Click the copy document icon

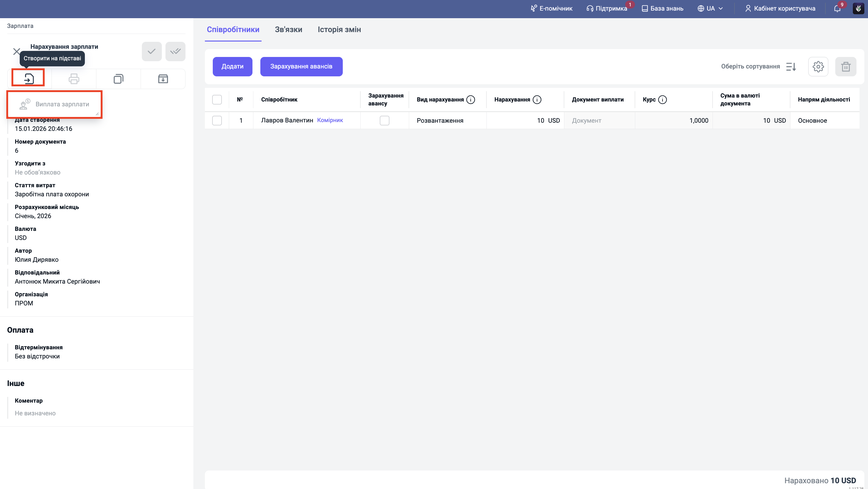click(118, 79)
